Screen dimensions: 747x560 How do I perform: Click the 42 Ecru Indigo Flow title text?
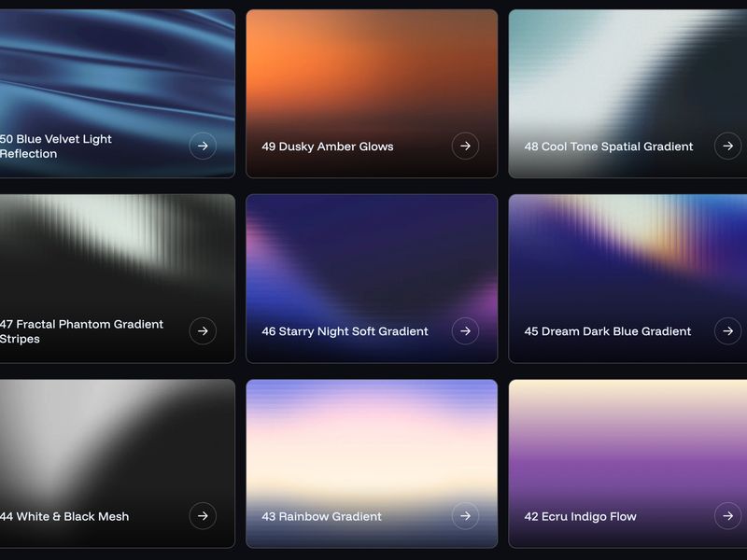(x=581, y=514)
